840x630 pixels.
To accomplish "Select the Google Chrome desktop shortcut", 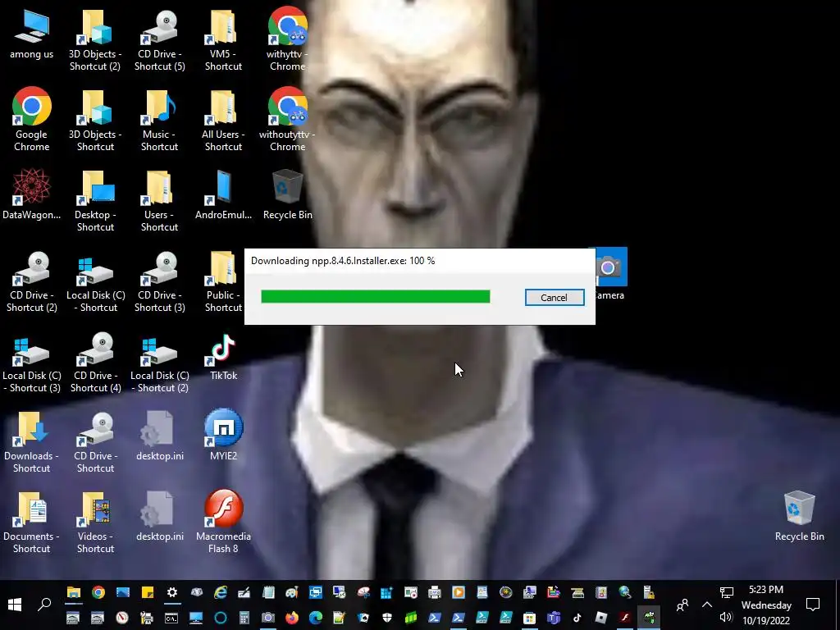I will pyautogui.click(x=32, y=119).
